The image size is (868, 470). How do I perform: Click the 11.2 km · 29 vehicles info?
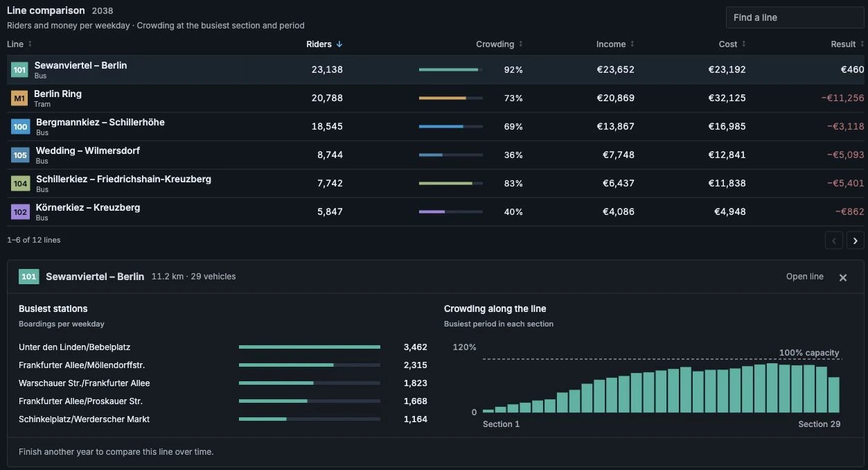click(x=194, y=277)
